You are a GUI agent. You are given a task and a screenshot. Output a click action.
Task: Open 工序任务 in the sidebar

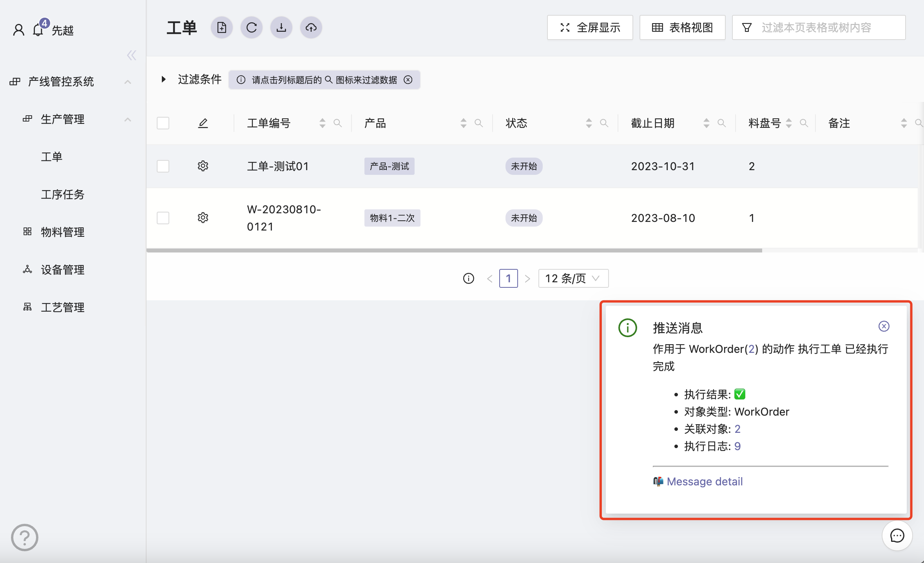click(x=63, y=194)
